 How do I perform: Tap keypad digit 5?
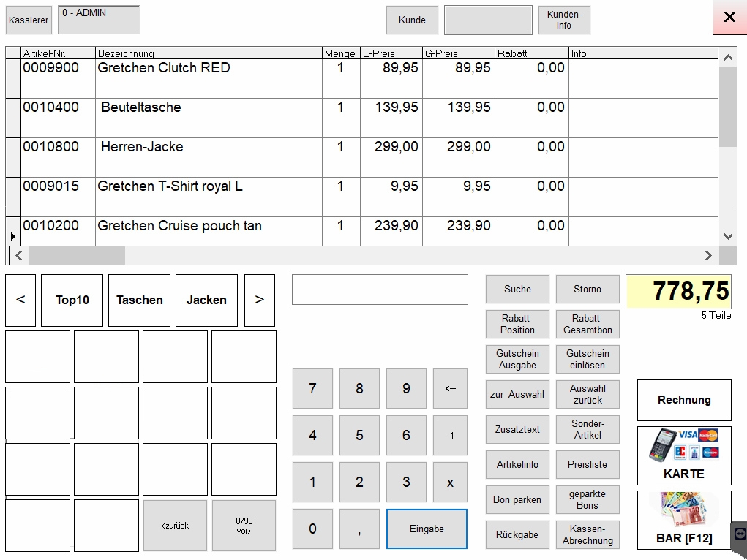[x=359, y=435]
